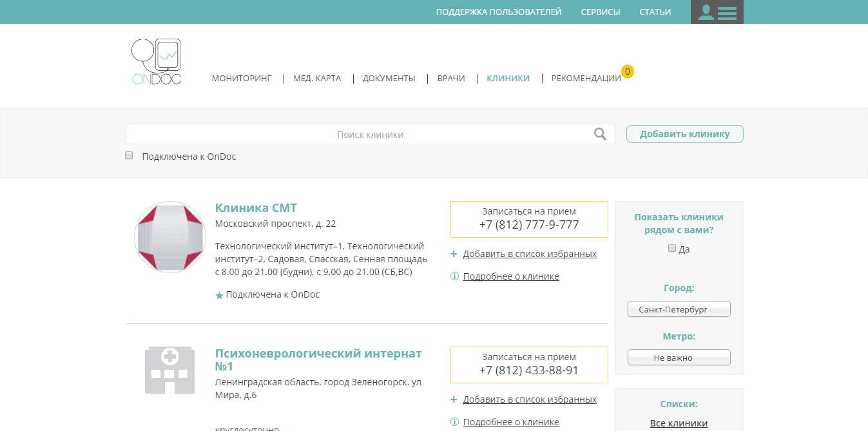Click the Клиника СМТ round logo
Screen dimensions: 868x431
pyautogui.click(x=170, y=237)
